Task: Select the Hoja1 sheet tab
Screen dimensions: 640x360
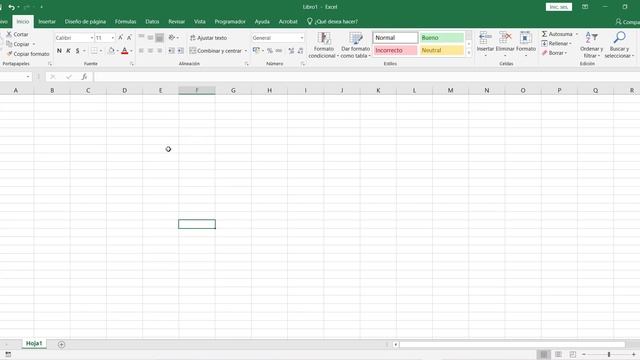Action: click(x=34, y=344)
